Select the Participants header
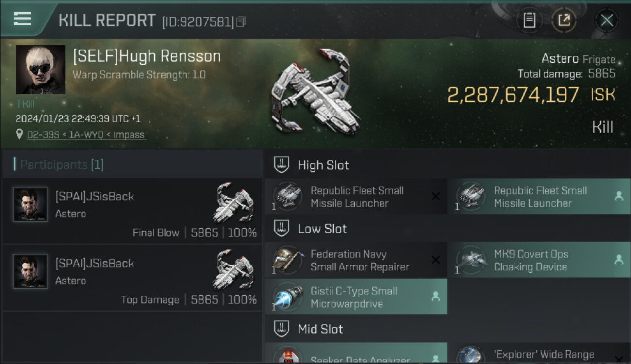This screenshot has width=631, height=364. [58, 165]
